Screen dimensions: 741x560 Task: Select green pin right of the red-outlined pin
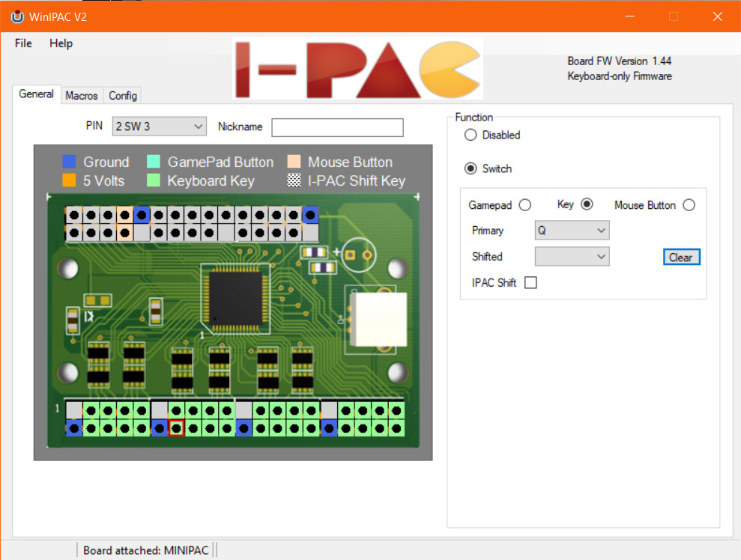click(x=193, y=428)
